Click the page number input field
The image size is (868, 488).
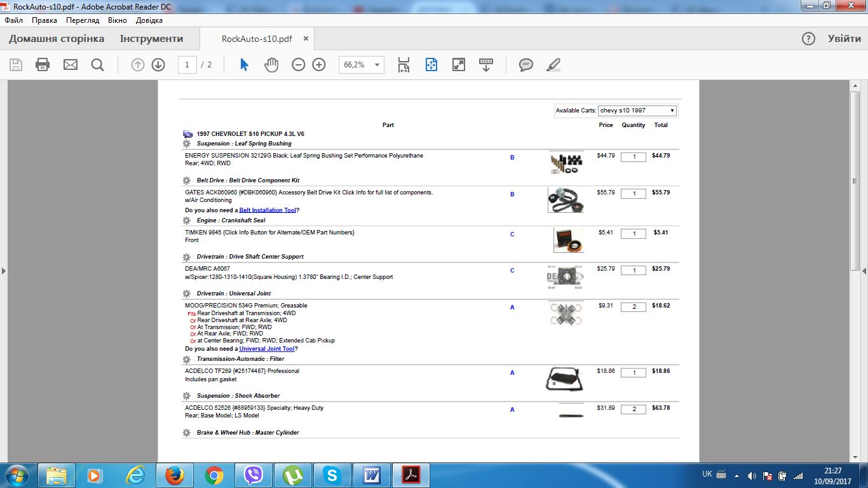click(x=187, y=65)
